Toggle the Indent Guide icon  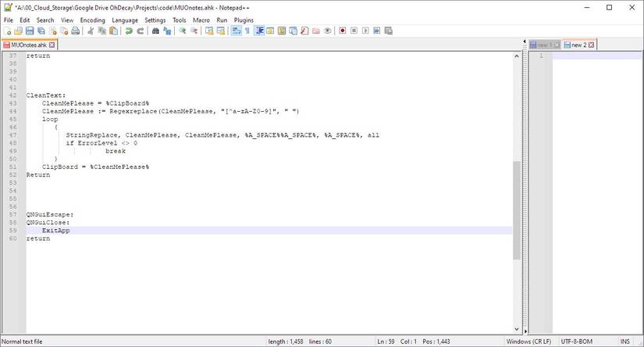(x=258, y=30)
